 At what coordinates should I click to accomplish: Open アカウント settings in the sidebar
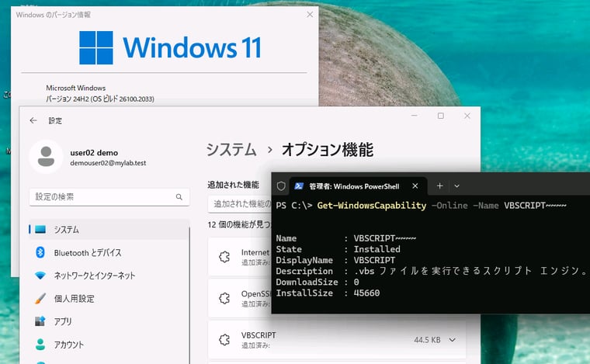point(109,345)
